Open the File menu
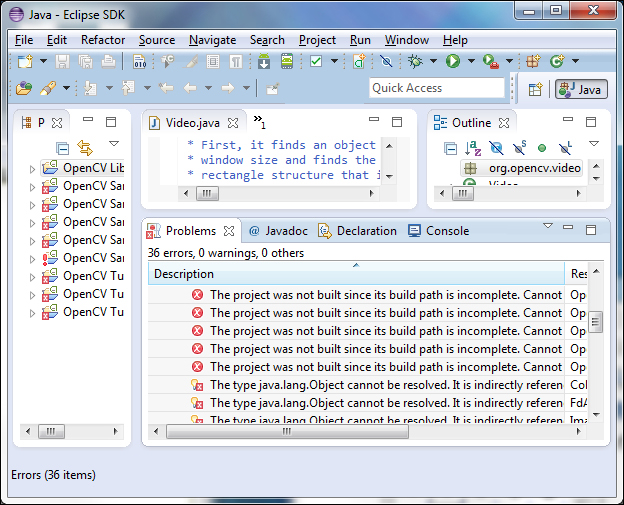The height and width of the screenshot is (505, 624). click(x=24, y=40)
